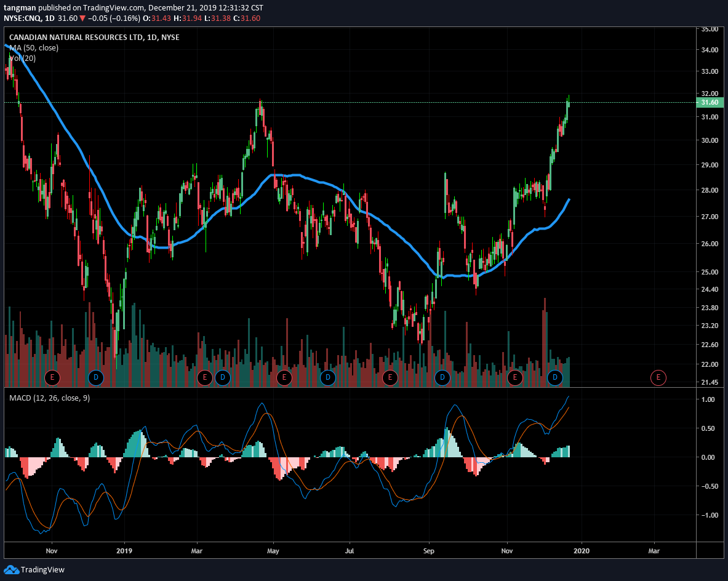Image resolution: width=728 pixels, height=581 pixels.
Task: Click the Jul label on time axis
Action: coord(349,551)
